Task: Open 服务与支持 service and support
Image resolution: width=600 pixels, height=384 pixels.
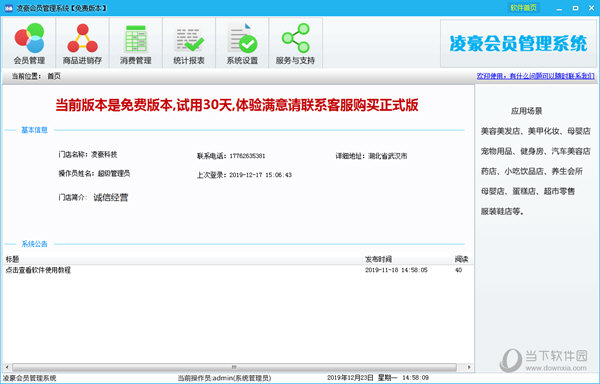Action: 295,43
